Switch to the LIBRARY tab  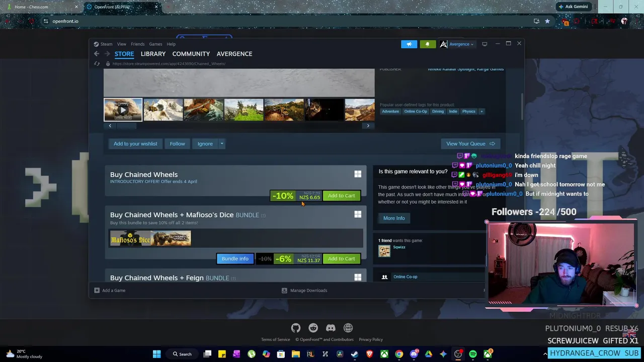(x=153, y=54)
